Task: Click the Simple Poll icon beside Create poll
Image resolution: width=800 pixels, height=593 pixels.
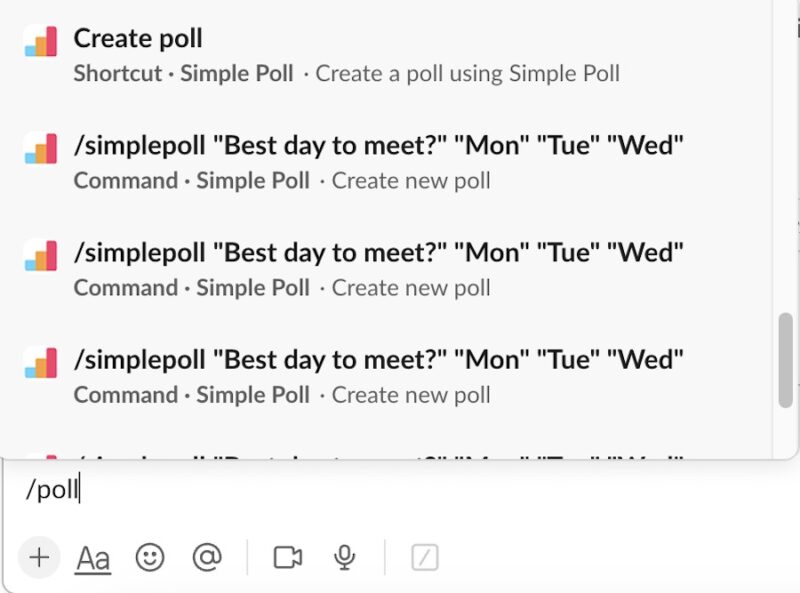Action: [x=38, y=40]
